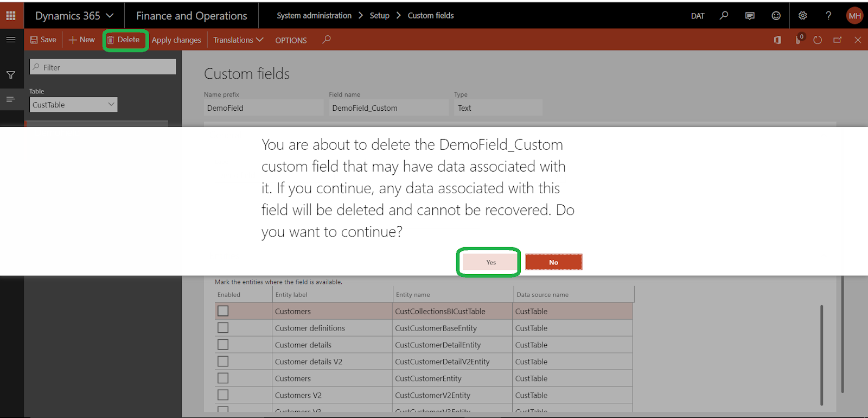
Task: Open the OPTIONS tab
Action: click(291, 40)
